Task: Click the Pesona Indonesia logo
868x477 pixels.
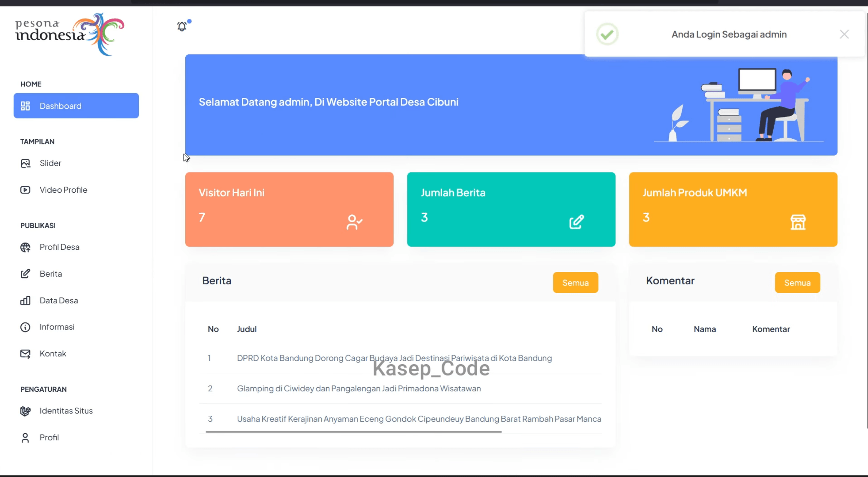Action: (x=70, y=34)
